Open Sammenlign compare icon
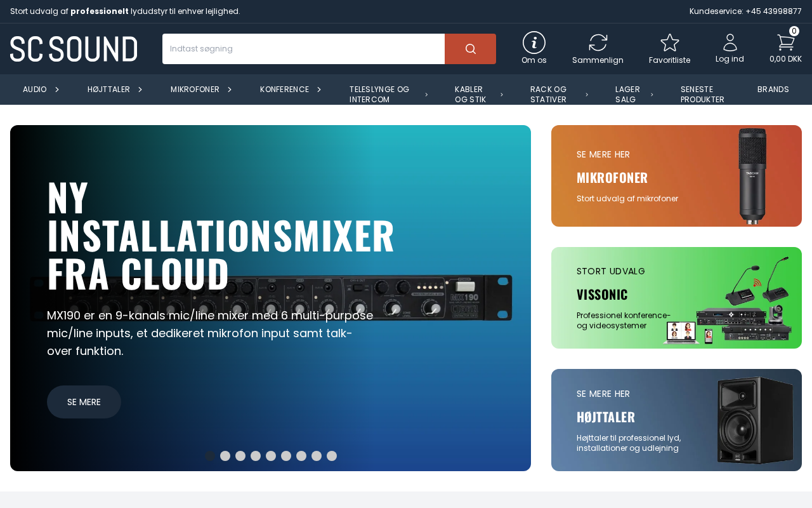The image size is (812, 508). pos(598,43)
